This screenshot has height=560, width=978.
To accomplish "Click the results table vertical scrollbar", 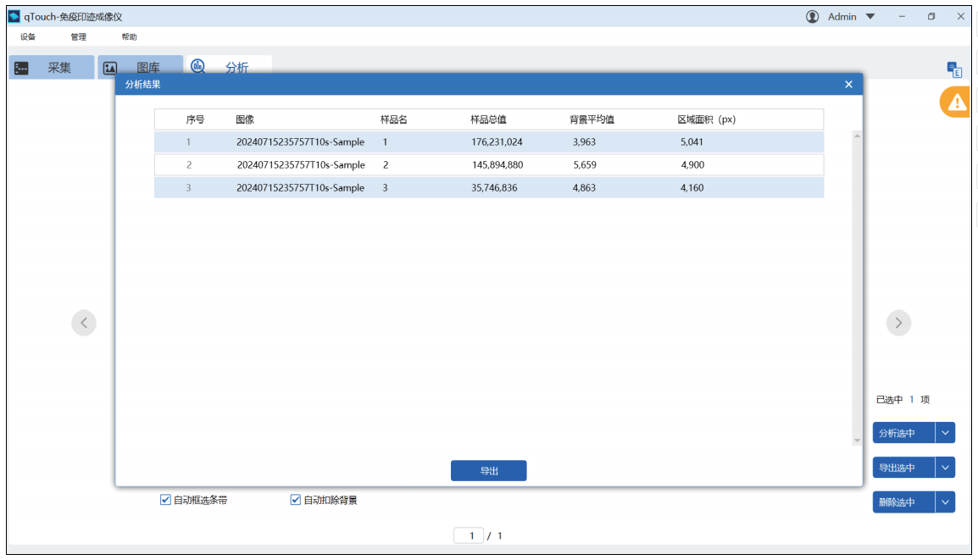I will point(856,288).
